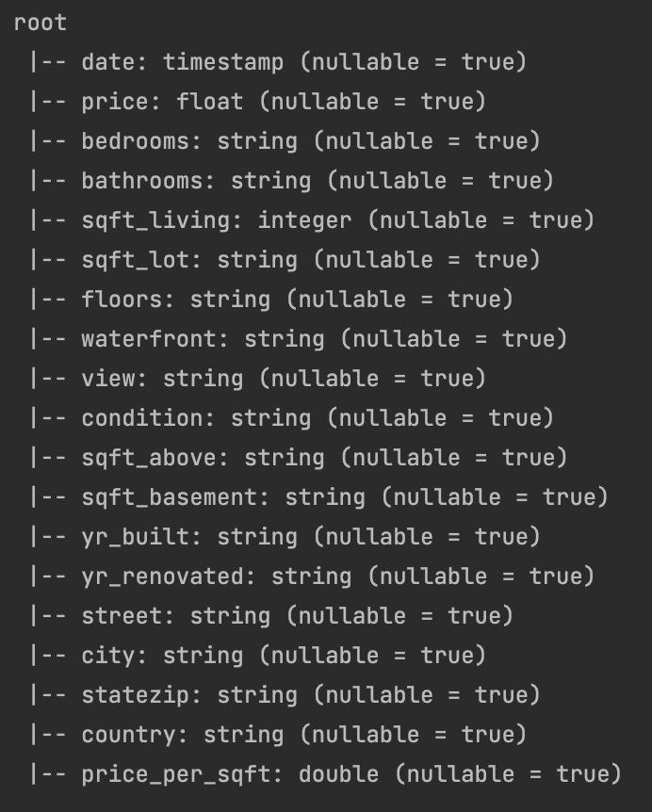Select the condition field line
The height and width of the screenshot is (812, 652).
point(292,418)
